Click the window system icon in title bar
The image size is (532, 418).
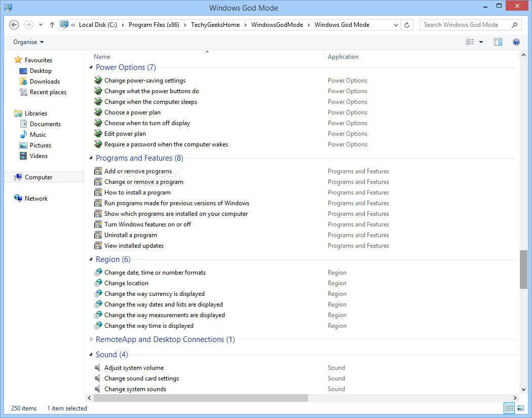(x=8, y=8)
